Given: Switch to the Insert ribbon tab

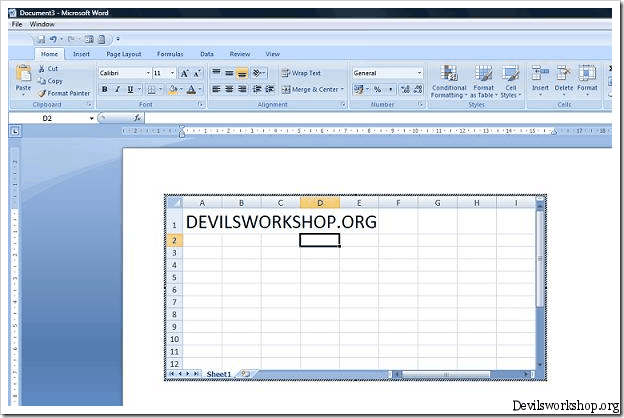Looking at the screenshot, I should click(81, 54).
